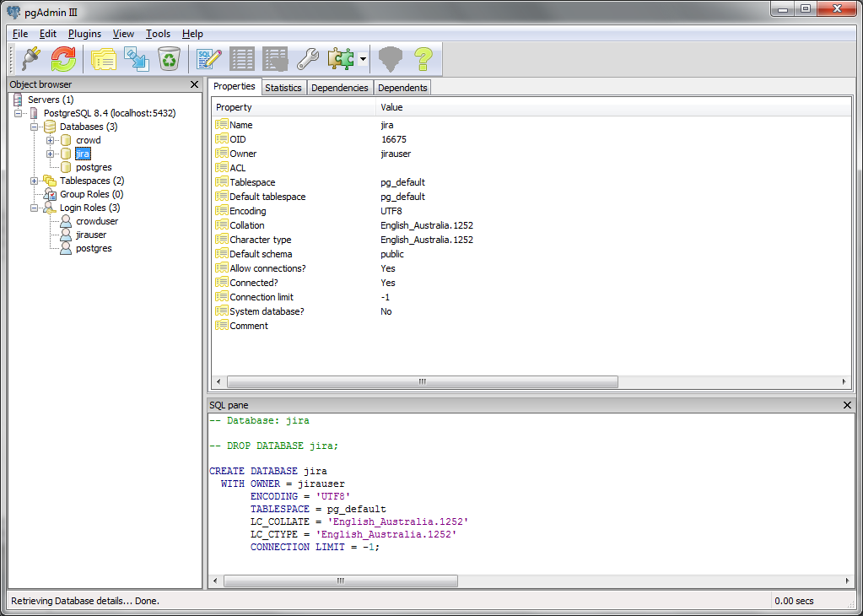This screenshot has height=616, width=863.
Task: Click the Value column header
Action: 613,107
